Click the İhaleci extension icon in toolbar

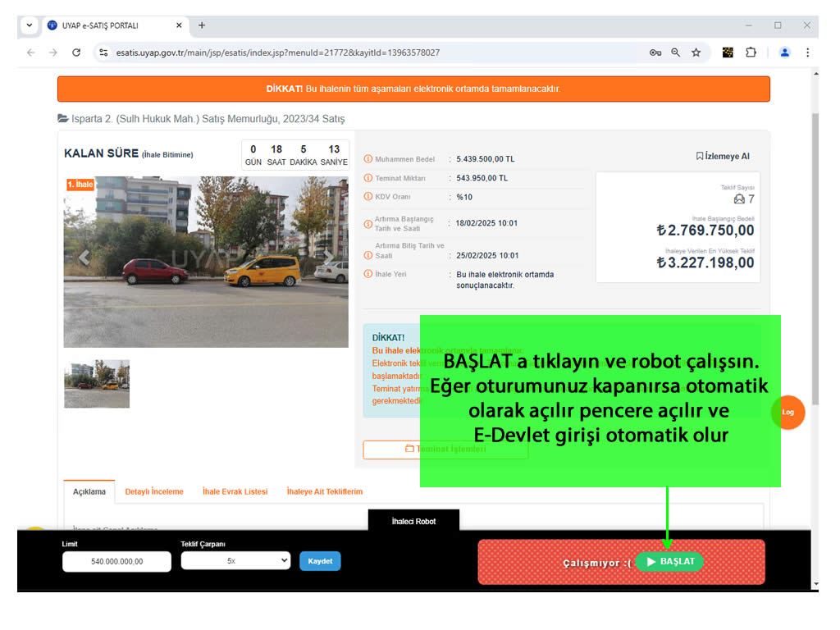(x=728, y=52)
